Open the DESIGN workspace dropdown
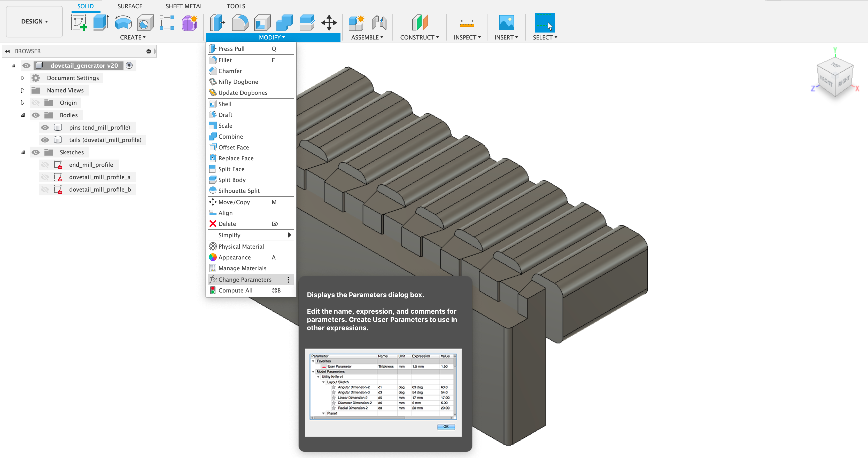Viewport: 868px width, 458px height. (34, 21)
